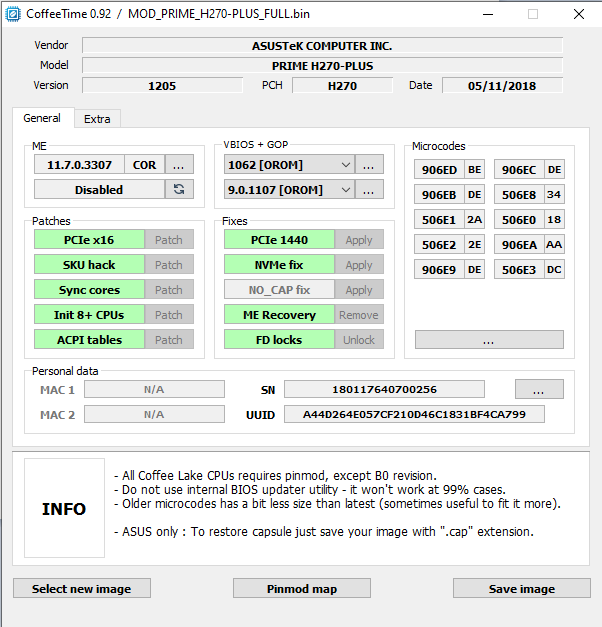Image resolution: width=602 pixels, height=627 pixels.
Task: Click the MAC 1 N/A field
Action: [x=154, y=389]
